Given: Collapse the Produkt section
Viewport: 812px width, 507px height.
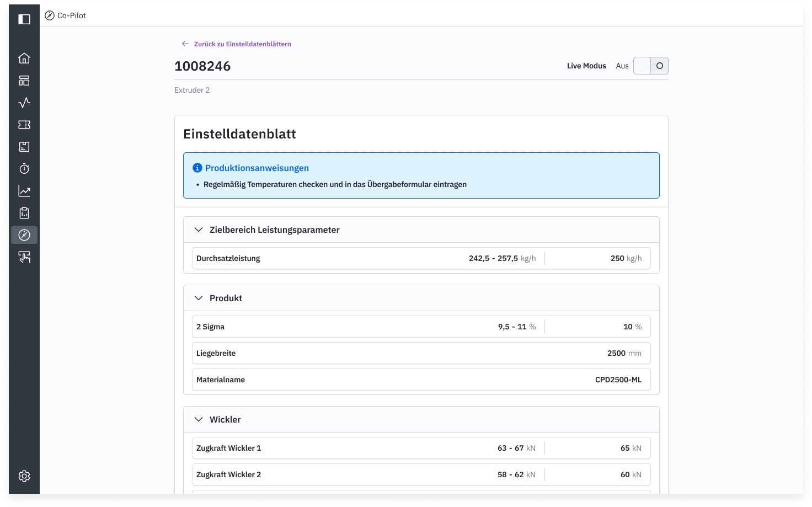Looking at the screenshot, I should pos(199,298).
